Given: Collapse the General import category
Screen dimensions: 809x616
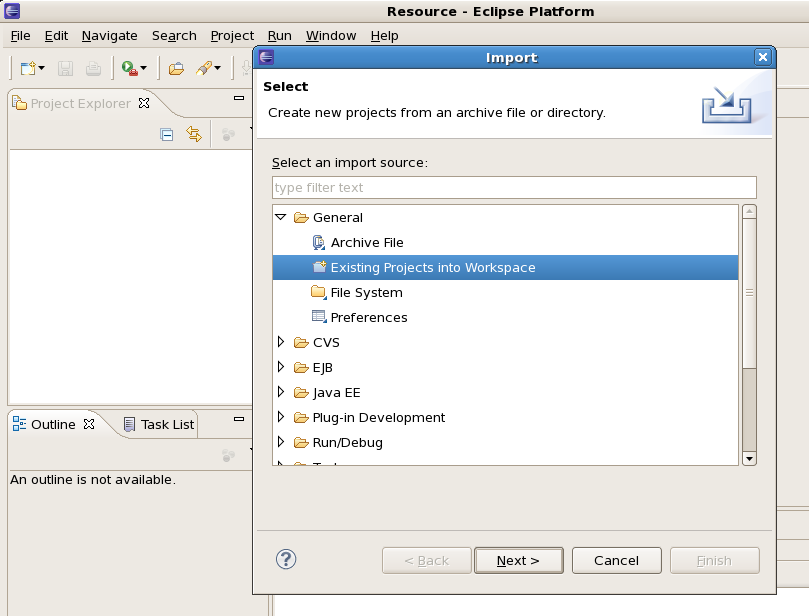Looking at the screenshot, I should tap(281, 217).
